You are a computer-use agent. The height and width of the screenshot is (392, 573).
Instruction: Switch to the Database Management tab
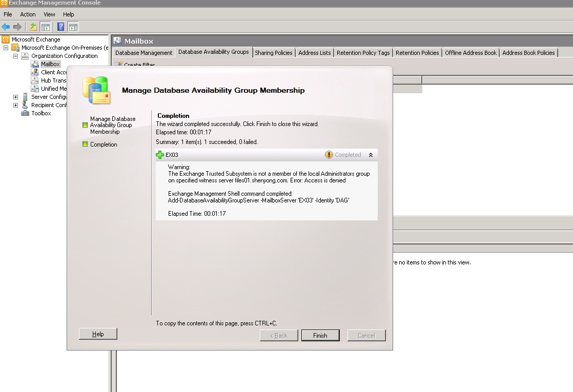(x=144, y=53)
